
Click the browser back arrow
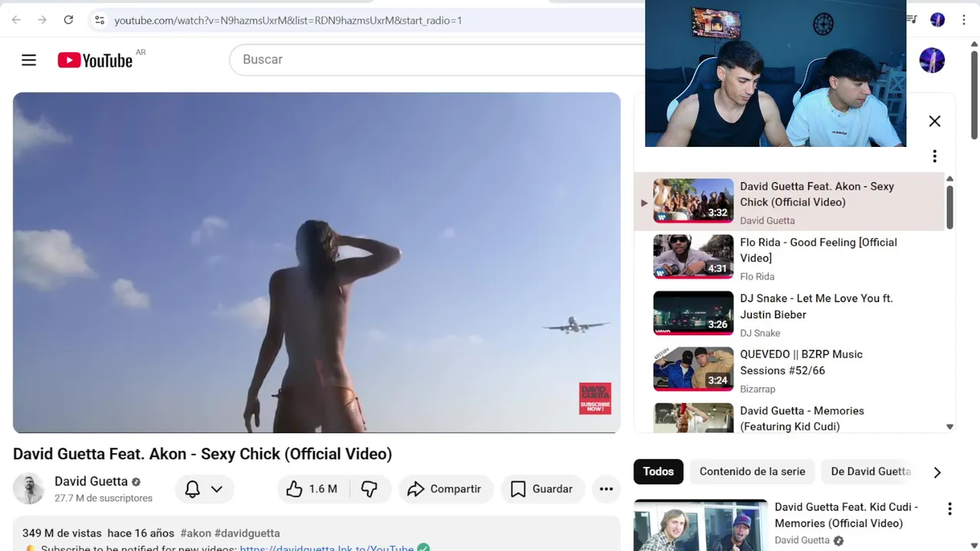pos(17,20)
